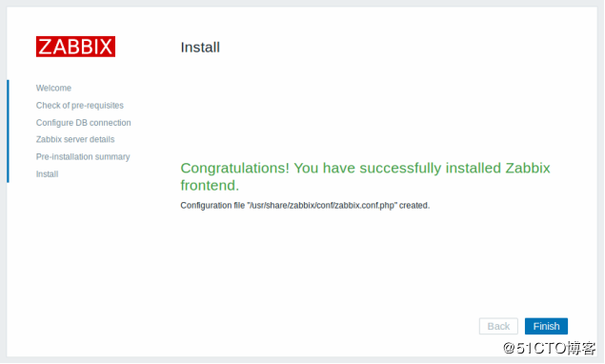Image resolution: width=605 pixels, height=364 pixels.
Task: Select Check of pre-requisites step
Action: pyautogui.click(x=80, y=106)
